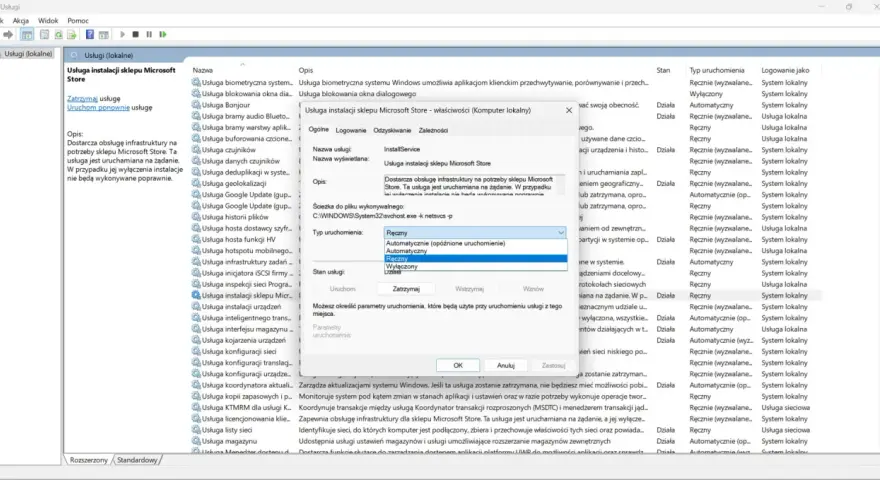Click the Forward arrow toolbar icon
This screenshot has width=880, height=480.
point(8,35)
